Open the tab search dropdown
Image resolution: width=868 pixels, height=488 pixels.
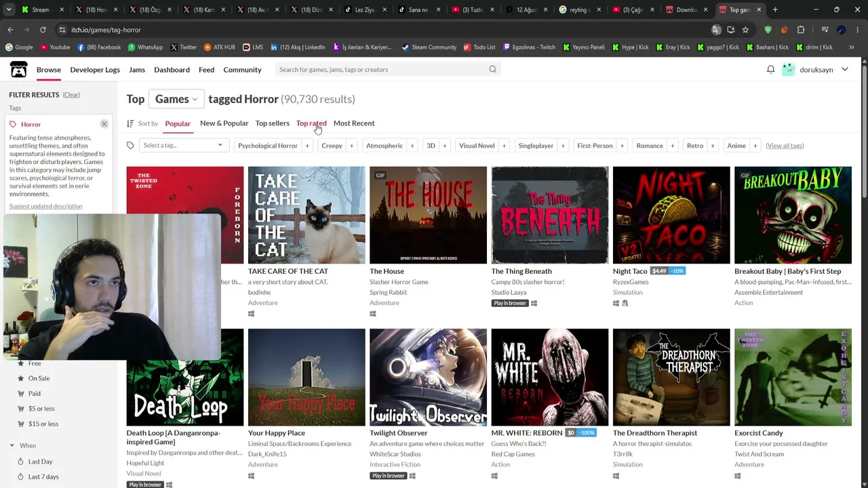click(x=10, y=9)
